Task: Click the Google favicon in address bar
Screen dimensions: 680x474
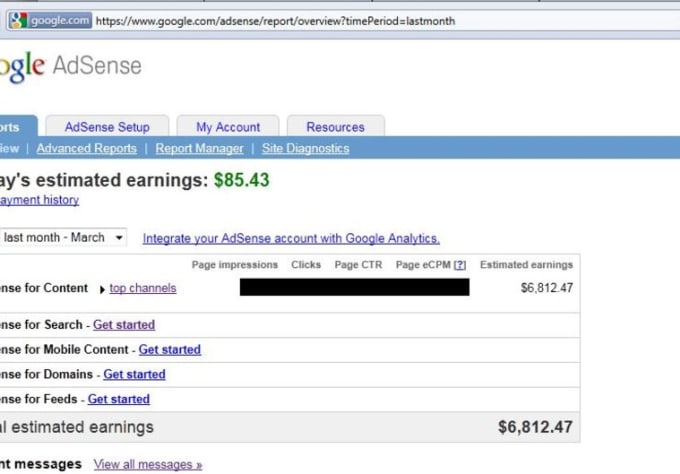Action: pos(19,20)
